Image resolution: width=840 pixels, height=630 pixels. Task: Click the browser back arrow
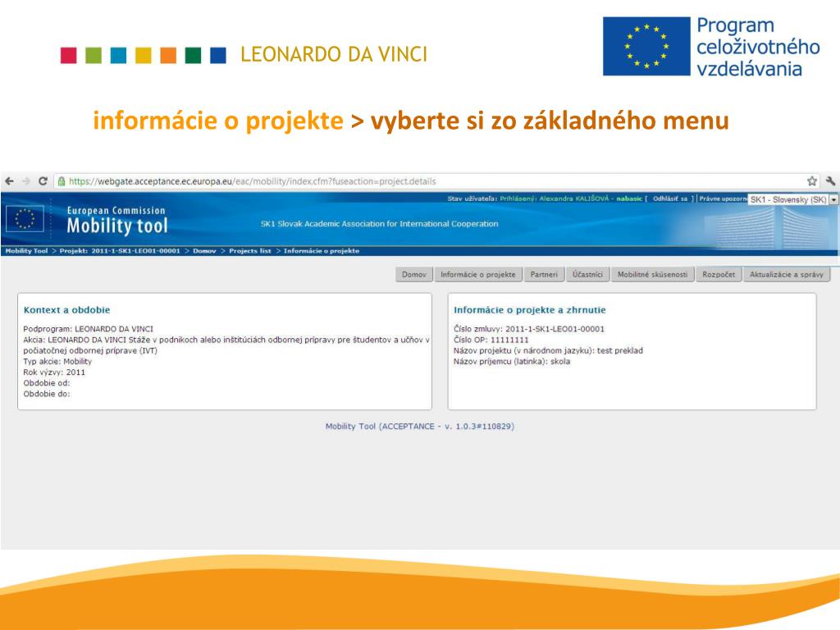click(x=9, y=181)
